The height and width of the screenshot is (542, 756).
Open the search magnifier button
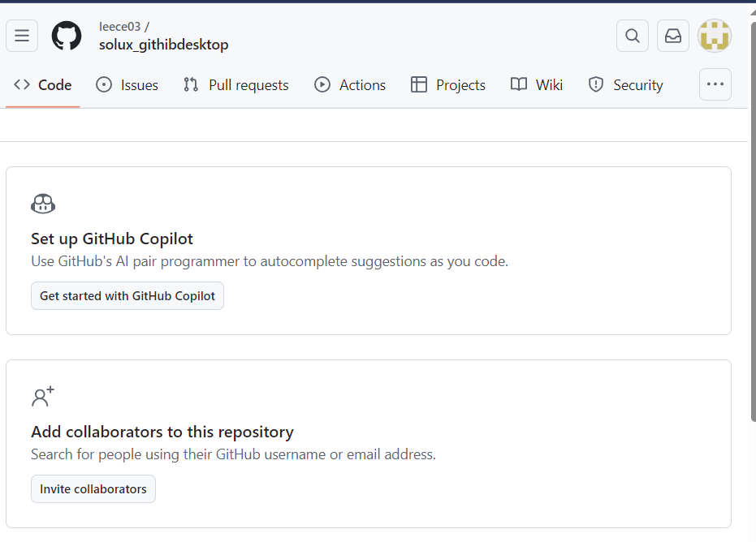click(632, 36)
